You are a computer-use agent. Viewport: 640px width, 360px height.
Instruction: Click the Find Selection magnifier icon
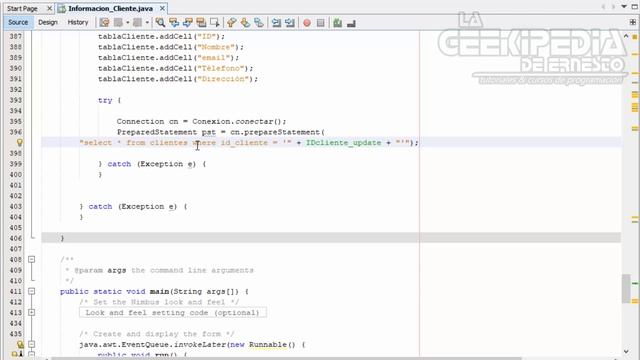click(x=160, y=23)
